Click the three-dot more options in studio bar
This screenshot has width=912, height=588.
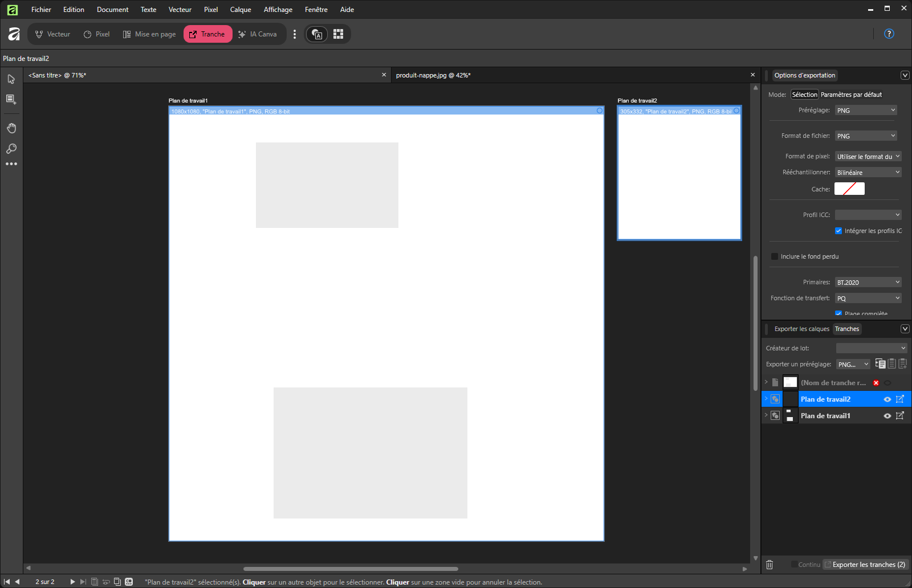pos(295,34)
